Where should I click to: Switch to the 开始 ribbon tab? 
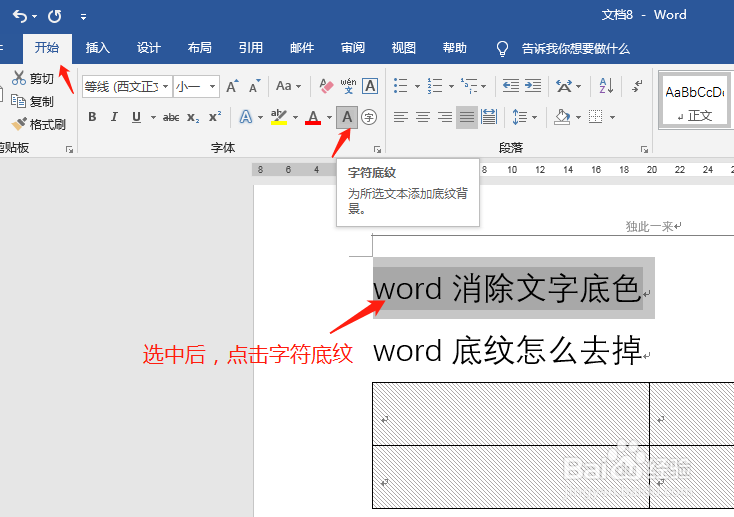[x=47, y=48]
